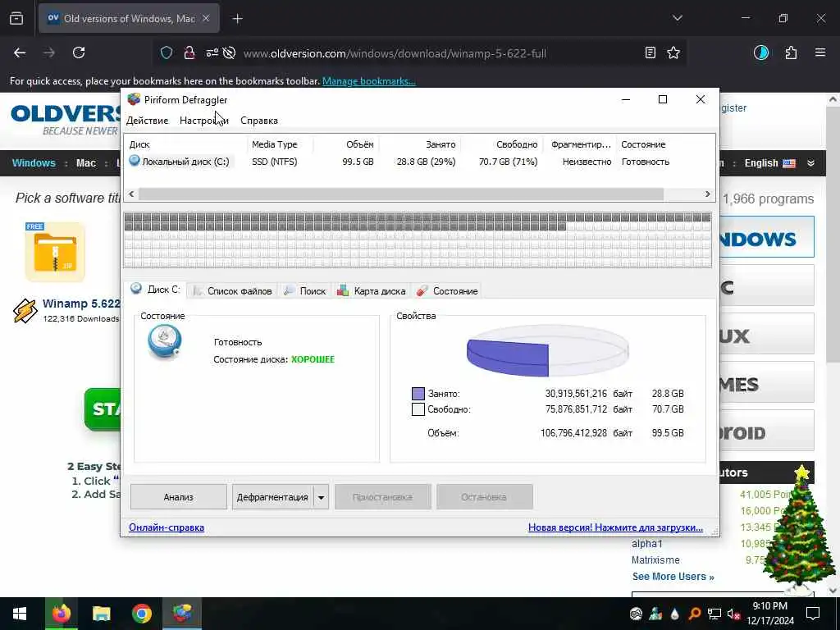Open the Справка menu in Defraggler

258,121
